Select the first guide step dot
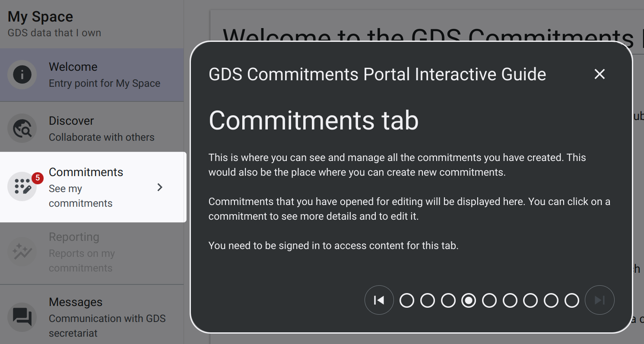Screen dimensions: 644x344 407,300
